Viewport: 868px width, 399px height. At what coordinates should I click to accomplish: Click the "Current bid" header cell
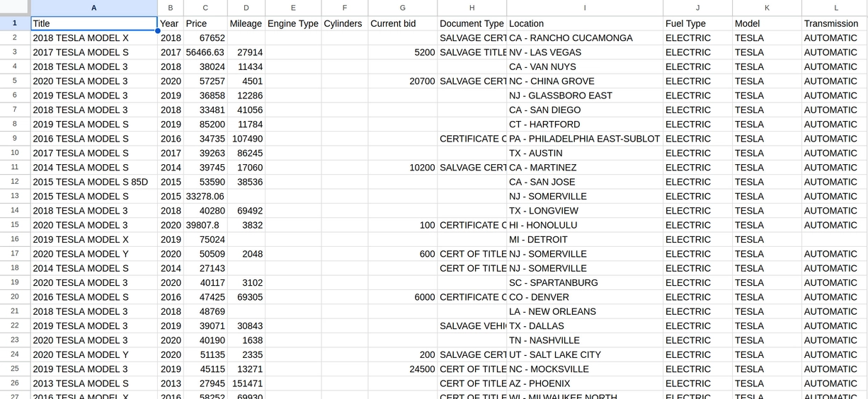click(402, 23)
